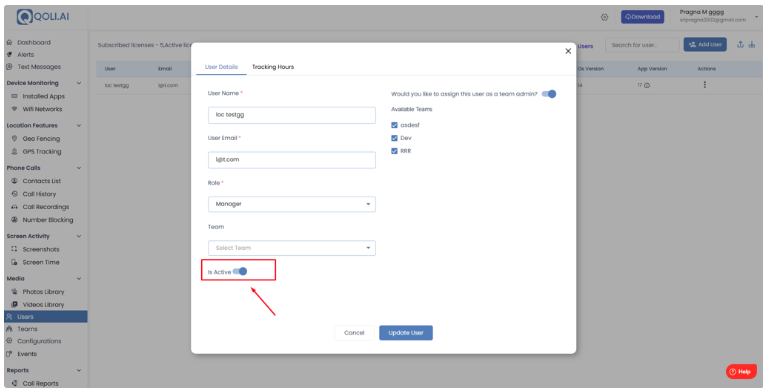The image size is (763, 388).
Task: Click the User Email input field
Action: (x=292, y=160)
